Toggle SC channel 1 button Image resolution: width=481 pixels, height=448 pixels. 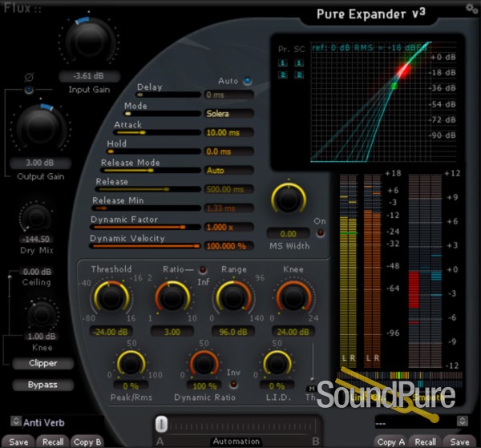click(x=299, y=63)
